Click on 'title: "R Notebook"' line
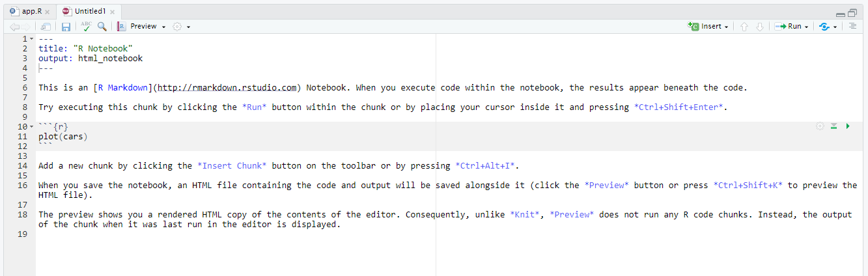 [85, 49]
